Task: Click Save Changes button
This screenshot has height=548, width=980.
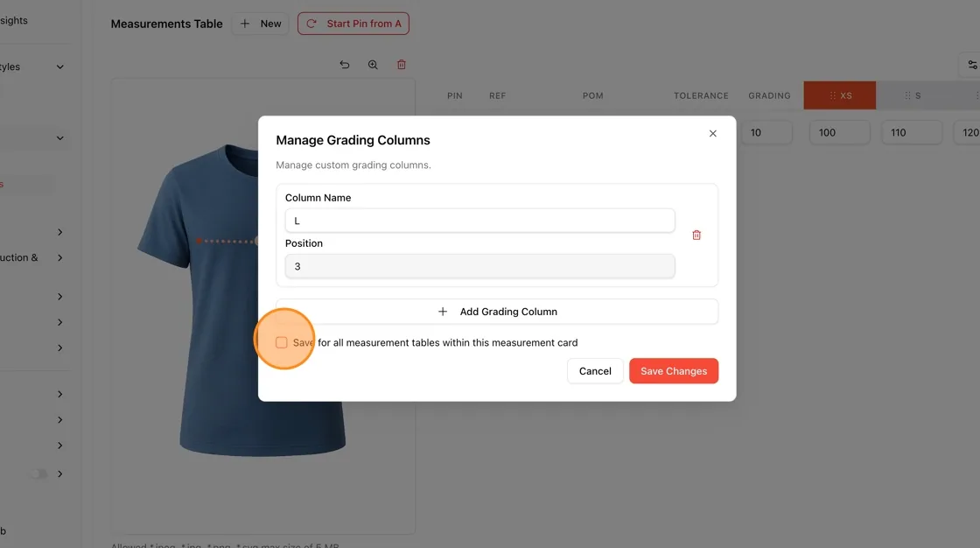Action: click(674, 371)
